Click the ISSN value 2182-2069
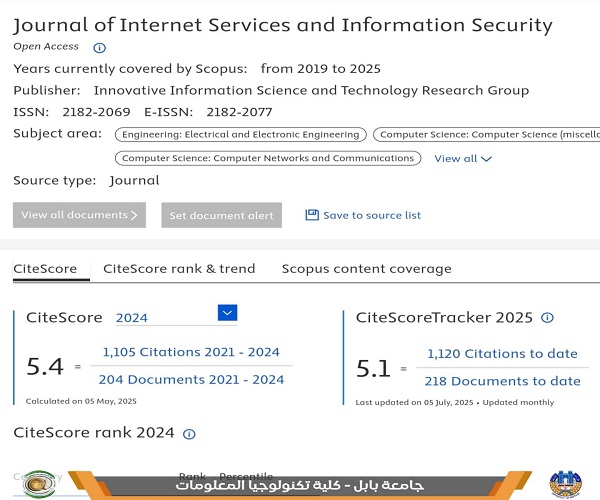 pyautogui.click(x=96, y=112)
